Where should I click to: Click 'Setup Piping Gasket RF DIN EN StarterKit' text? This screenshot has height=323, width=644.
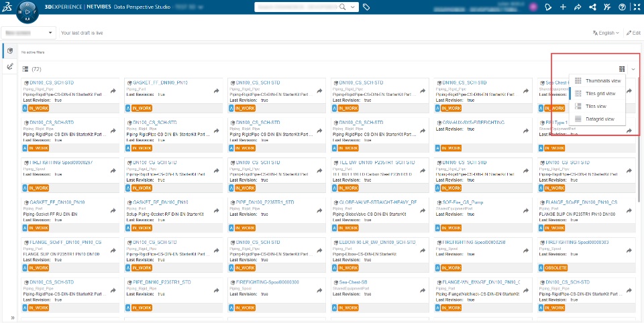(165, 214)
